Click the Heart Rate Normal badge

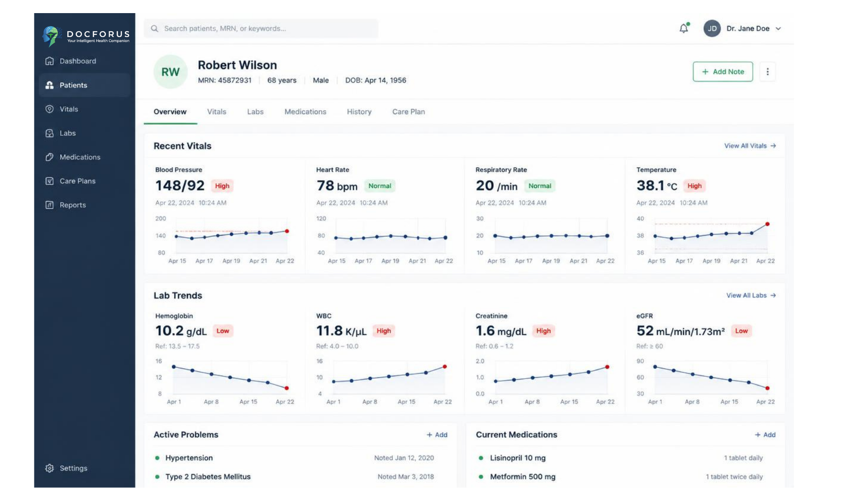point(379,186)
